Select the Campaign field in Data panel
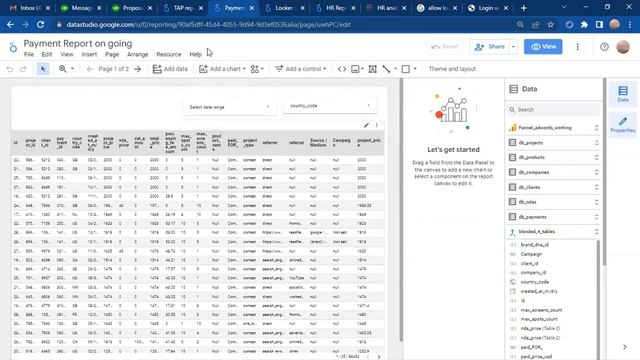The image size is (640, 360). (531, 254)
